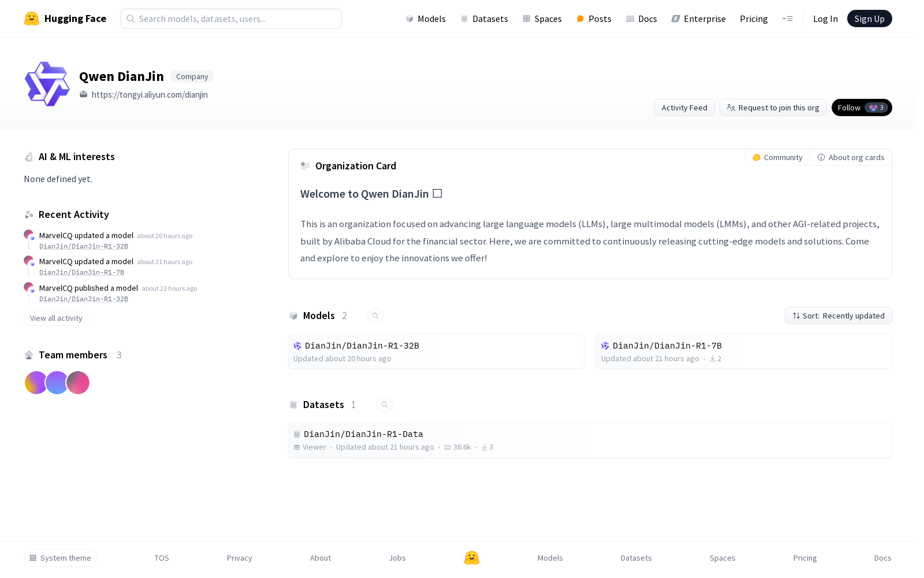Open the DianJin/DianJin-R1-32B model card

coord(436,351)
